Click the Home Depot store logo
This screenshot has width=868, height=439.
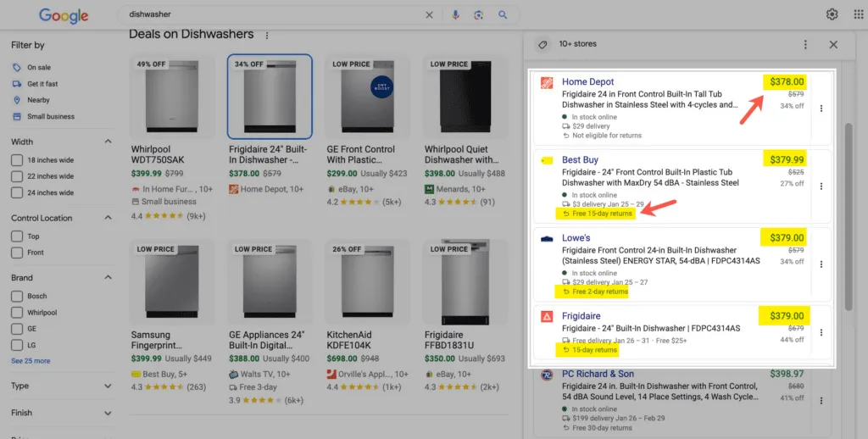(x=547, y=82)
